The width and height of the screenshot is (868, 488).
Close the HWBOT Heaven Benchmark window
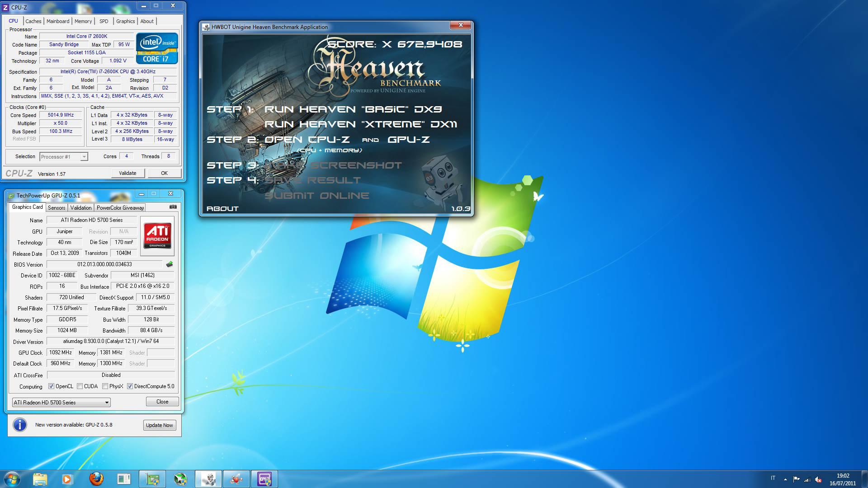click(x=461, y=25)
